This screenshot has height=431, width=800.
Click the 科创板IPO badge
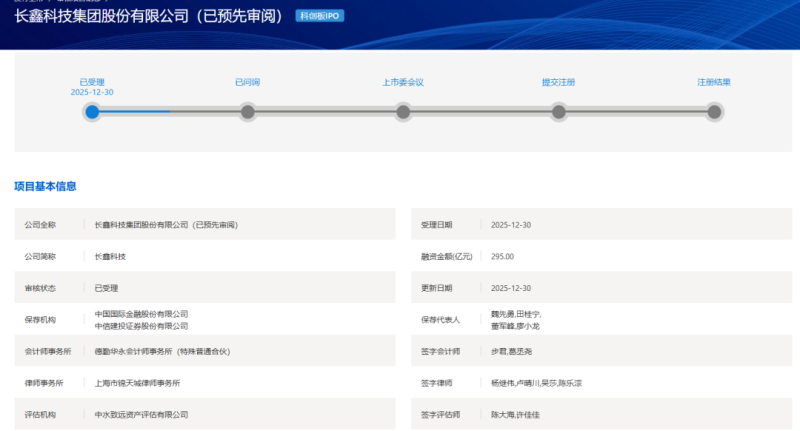tap(320, 17)
